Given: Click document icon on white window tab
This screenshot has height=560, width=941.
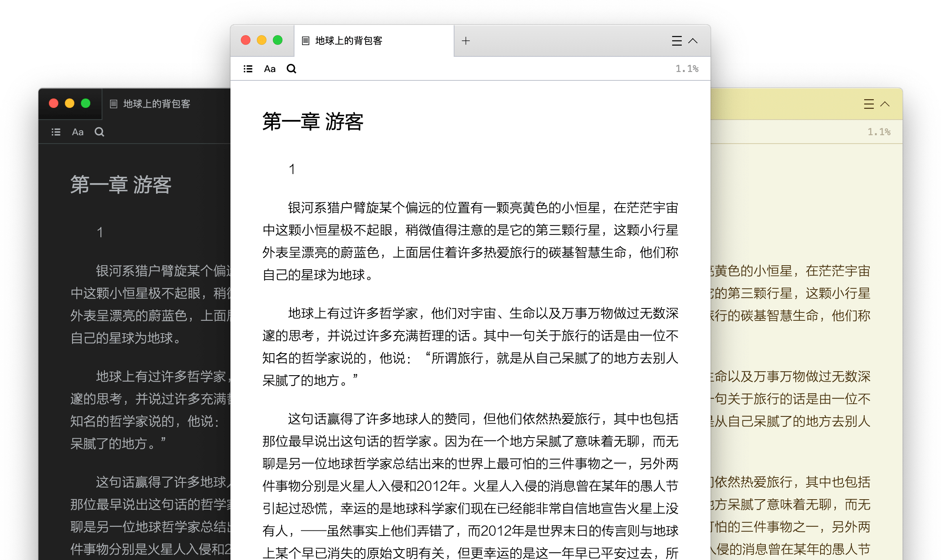Looking at the screenshot, I should click(x=306, y=41).
